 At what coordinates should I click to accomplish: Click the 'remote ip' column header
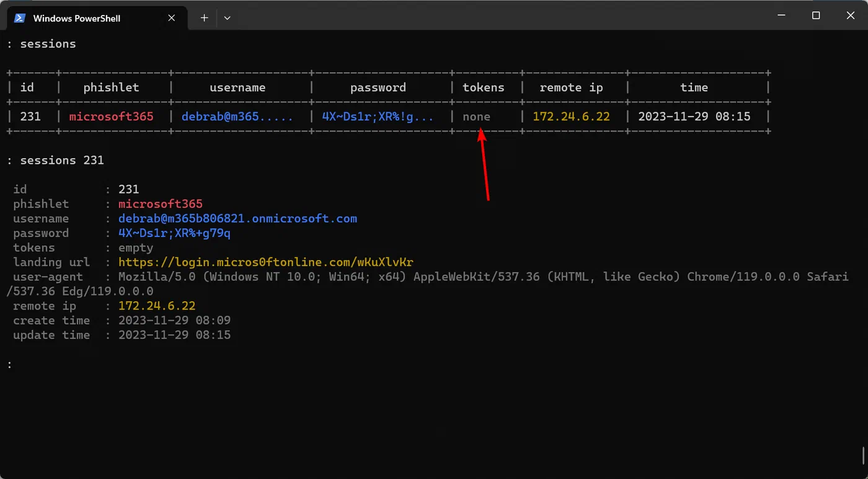tap(571, 87)
